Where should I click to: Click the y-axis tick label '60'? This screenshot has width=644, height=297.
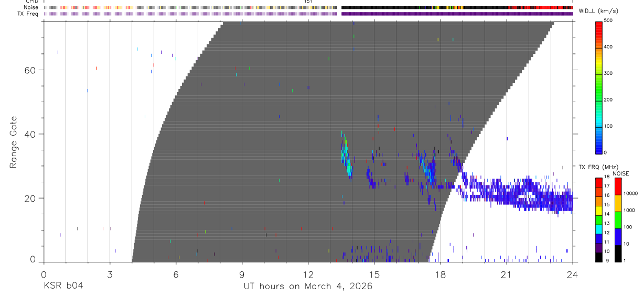pos(30,70)
